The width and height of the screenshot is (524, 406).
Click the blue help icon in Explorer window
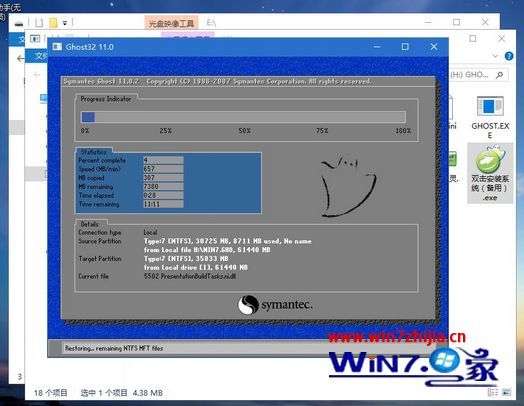(509, 56)
